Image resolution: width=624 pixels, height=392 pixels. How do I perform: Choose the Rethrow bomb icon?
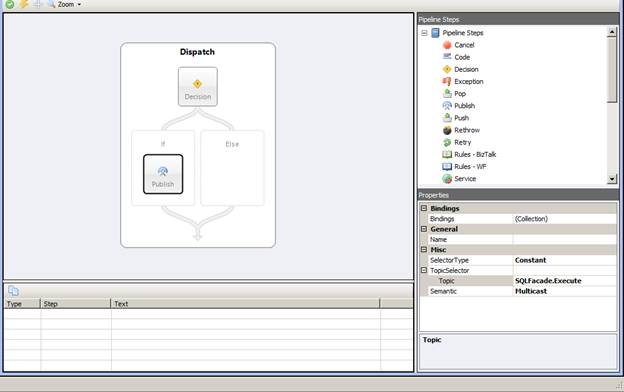(447, 130)
